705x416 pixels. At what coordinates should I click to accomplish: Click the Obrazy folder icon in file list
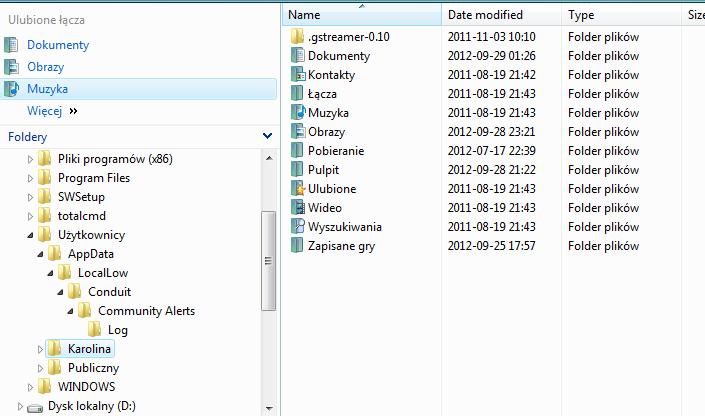click(298, 131)
